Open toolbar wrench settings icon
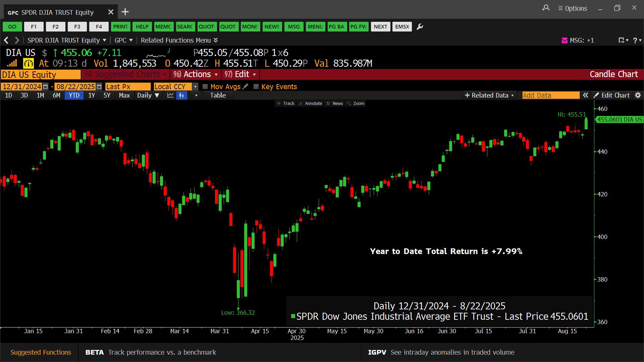Viewport: 644px width, 362px height. point(420,27)
